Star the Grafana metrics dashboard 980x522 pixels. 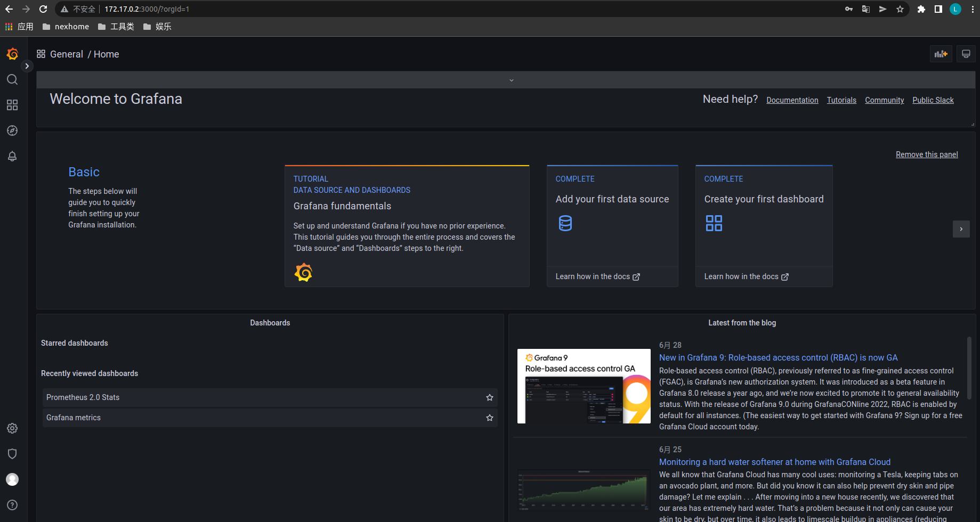[490, 418]
